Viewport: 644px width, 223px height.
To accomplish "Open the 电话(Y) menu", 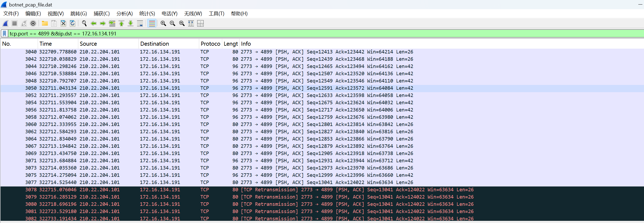I will (x=170, y=13).
